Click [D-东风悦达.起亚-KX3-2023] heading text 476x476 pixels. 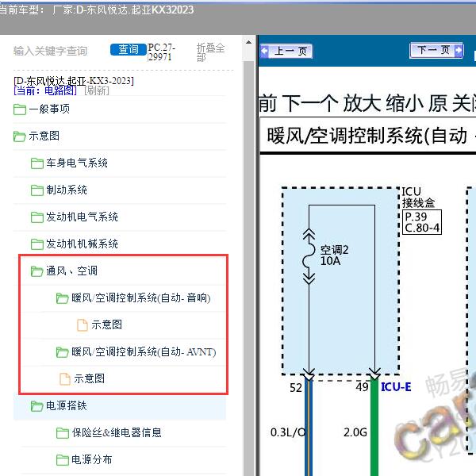(74, 81)
